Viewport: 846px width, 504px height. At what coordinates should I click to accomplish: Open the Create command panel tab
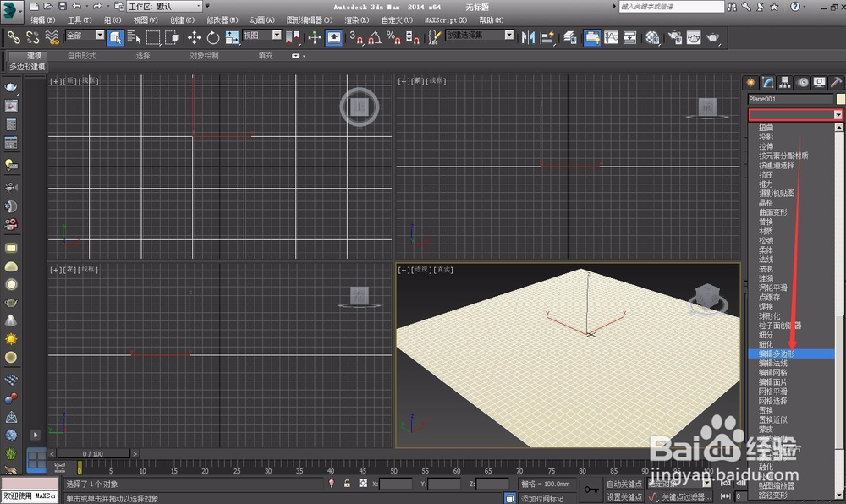click(x=750, y=83)
